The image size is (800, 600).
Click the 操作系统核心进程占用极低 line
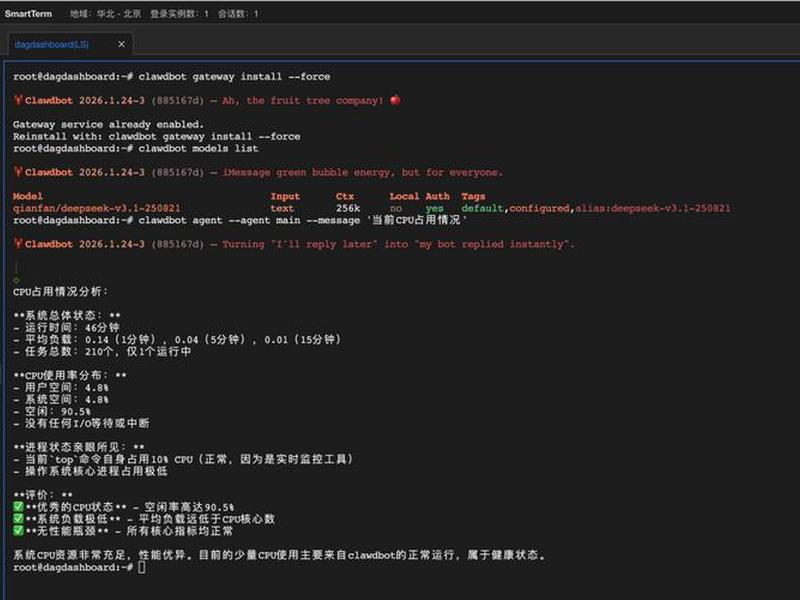[90, 471]
